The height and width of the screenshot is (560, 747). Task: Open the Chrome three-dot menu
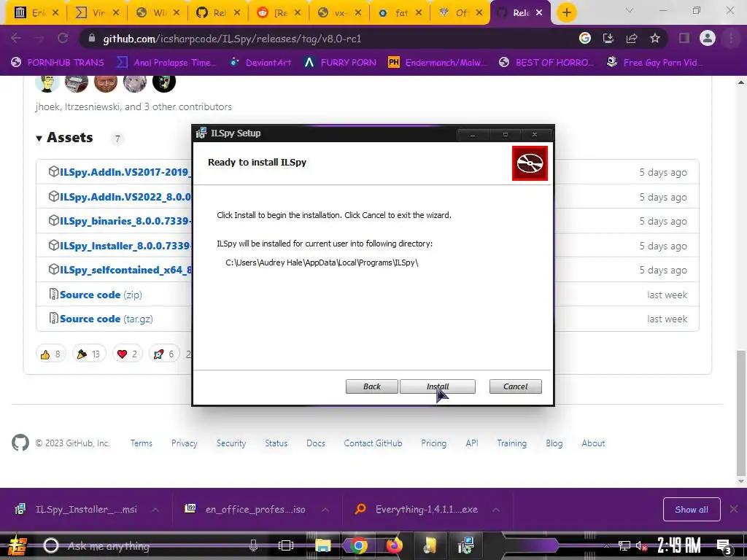[x=731, y=38]
